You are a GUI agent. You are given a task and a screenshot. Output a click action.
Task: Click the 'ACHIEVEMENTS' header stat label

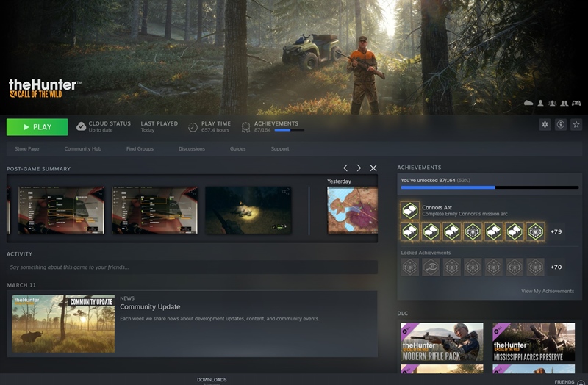276,123
